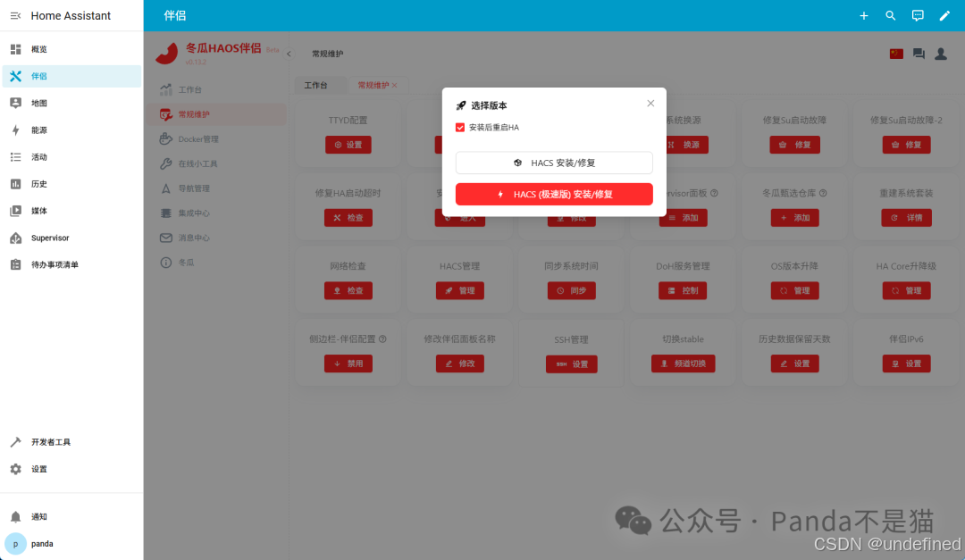The height and width of the screenshot is (560, 965).
Task: Click 历史数据保留天数 设置 button
Action: (x=794, y=364)
